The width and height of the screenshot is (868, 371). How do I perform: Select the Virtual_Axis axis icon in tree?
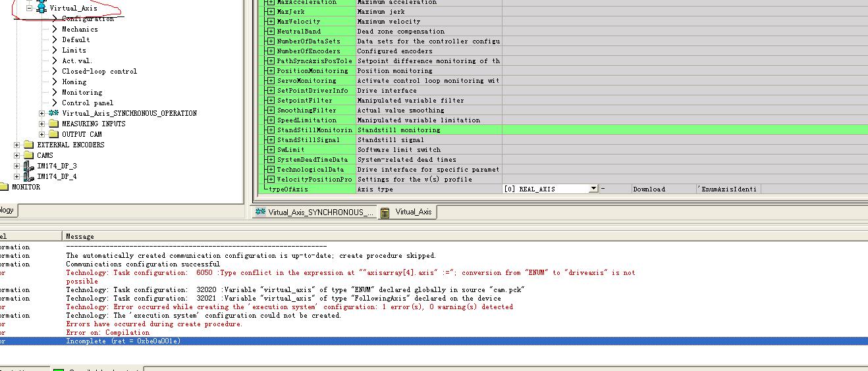(41, 8)
